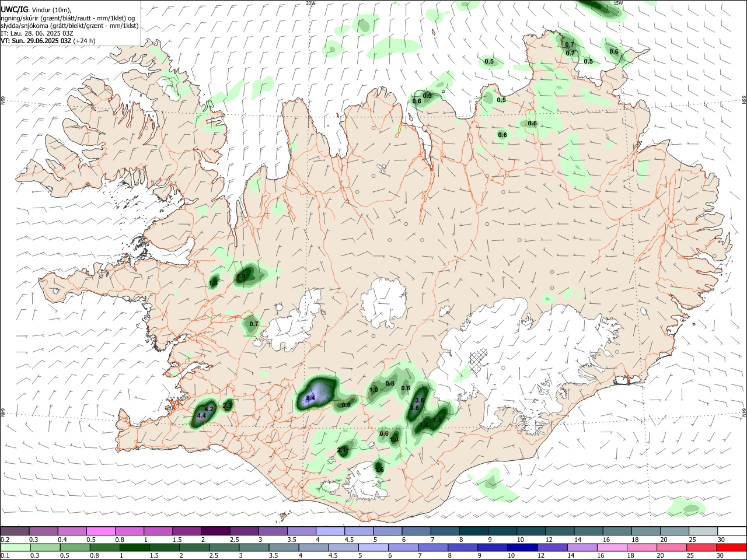Viewport: 747px width, 560px height.
Task: Click the cross-hatched area on the large glacier
Action: [x=479, y=360]
